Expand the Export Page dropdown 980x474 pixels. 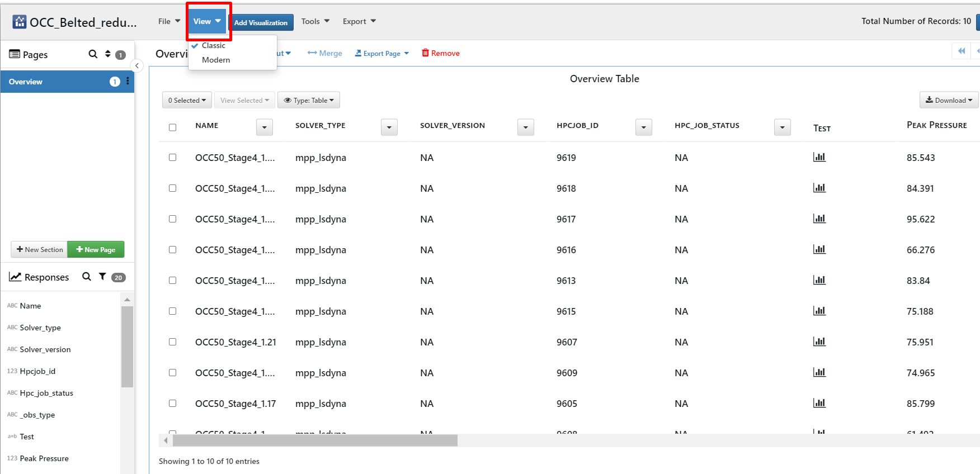(382, 54)
